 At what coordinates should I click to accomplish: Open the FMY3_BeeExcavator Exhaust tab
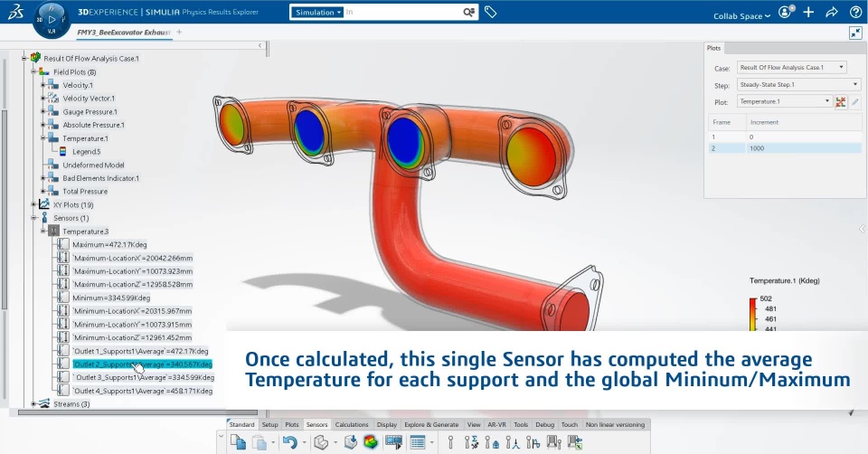[x=124, y=33]
